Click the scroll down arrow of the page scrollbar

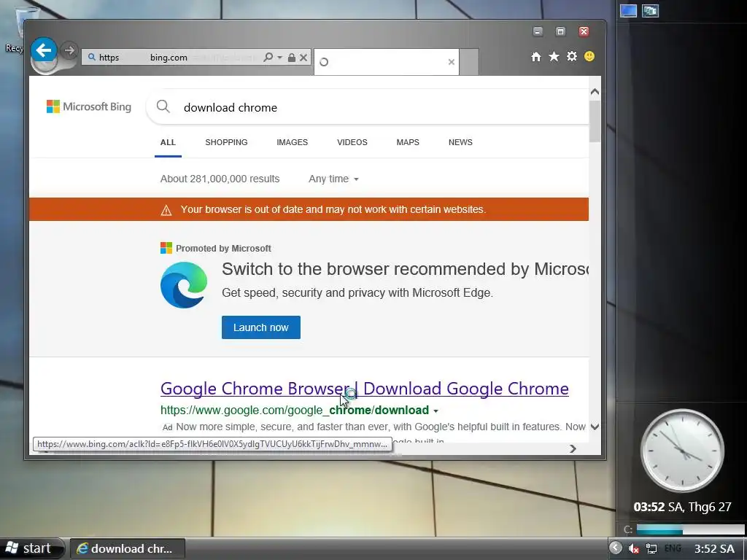pyautogui.click(x=595, y=427)
